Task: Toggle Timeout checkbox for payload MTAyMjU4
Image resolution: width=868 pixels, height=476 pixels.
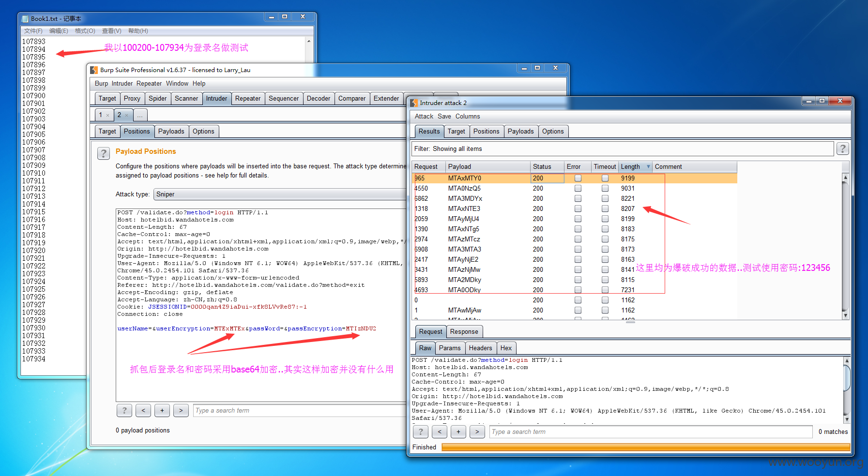Action: (605, 219)
